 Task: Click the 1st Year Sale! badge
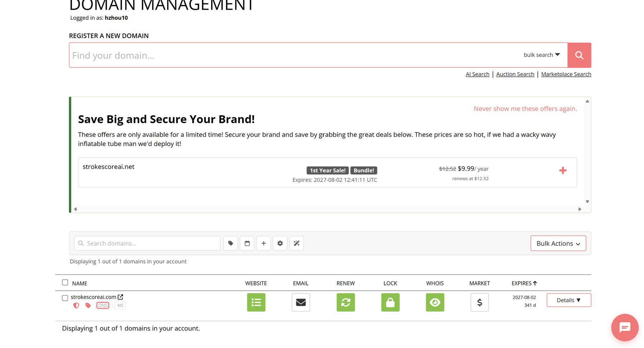tap(327, 170)
